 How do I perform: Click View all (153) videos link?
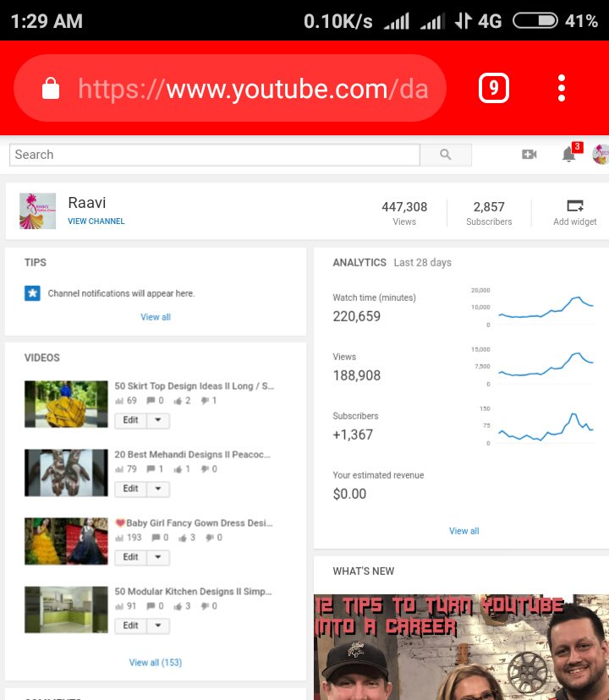click(156, 663)
